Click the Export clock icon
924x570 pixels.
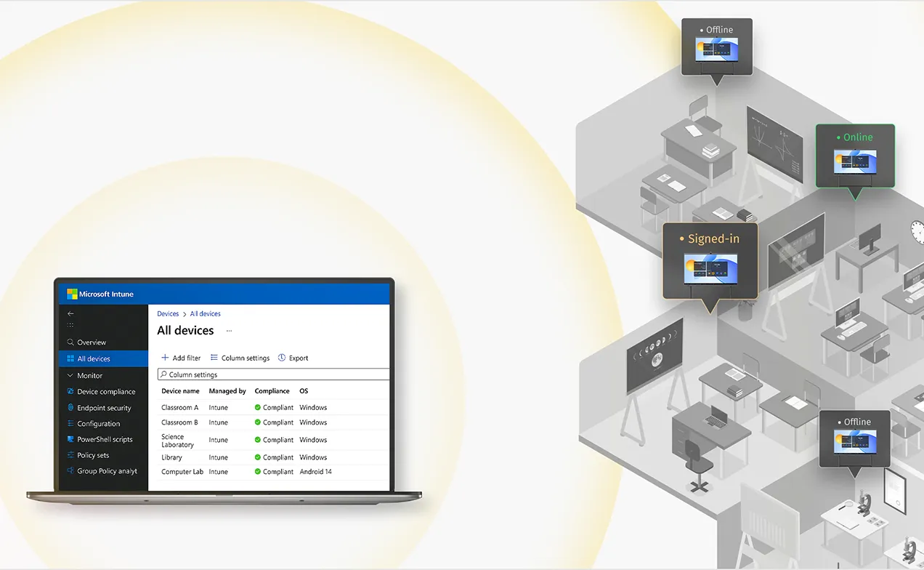(x=282, y=358)
